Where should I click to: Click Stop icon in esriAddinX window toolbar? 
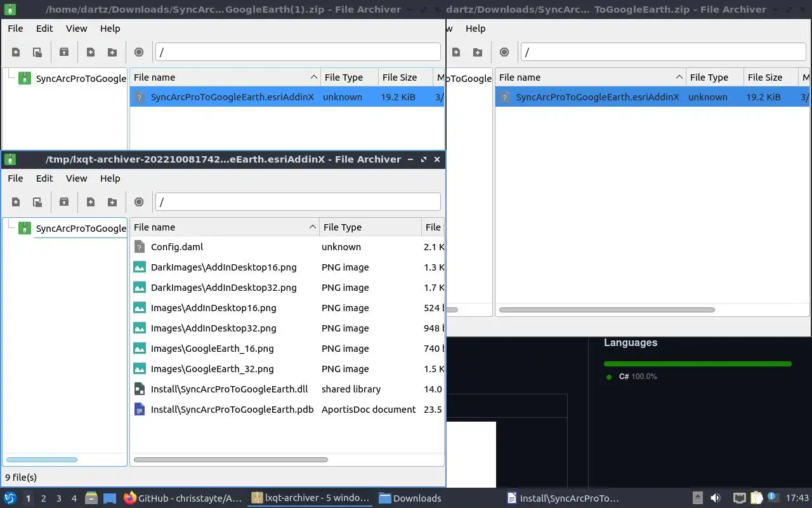(x=139, y=202)
